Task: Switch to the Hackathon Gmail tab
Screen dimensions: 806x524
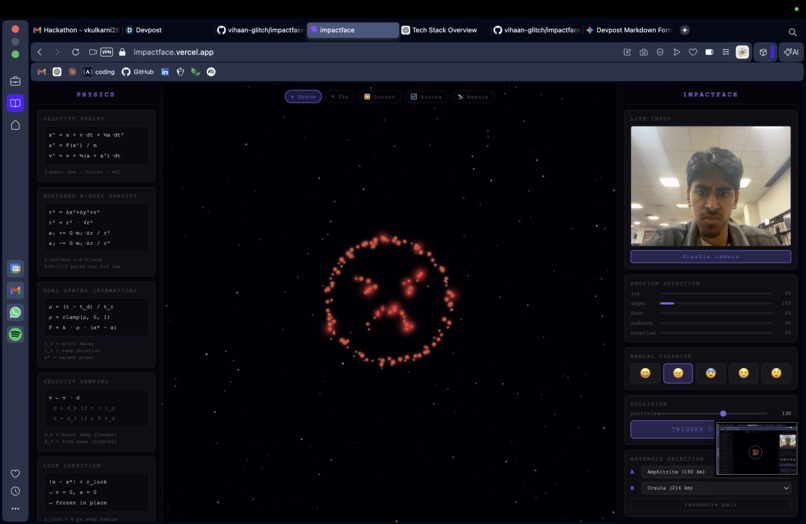Action: [76, 30]
